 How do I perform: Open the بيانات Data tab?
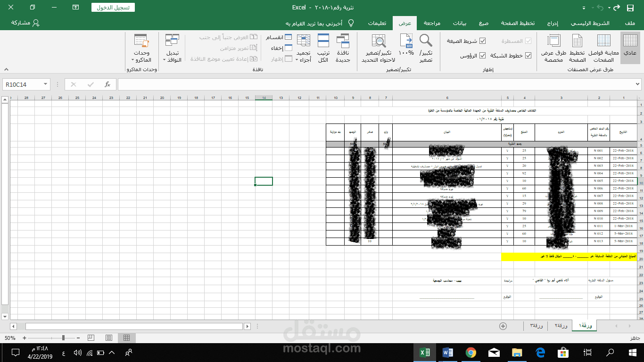(x=460, y=23)
